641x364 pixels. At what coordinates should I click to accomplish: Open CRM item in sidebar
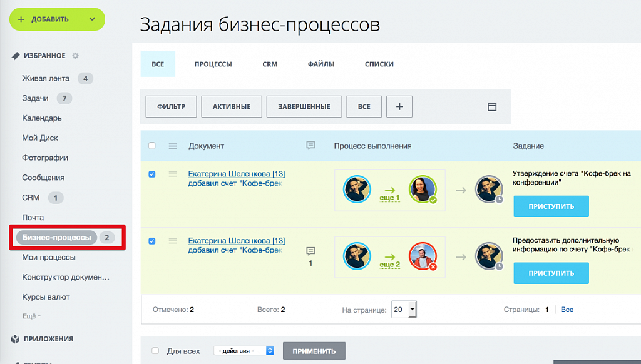31,198
